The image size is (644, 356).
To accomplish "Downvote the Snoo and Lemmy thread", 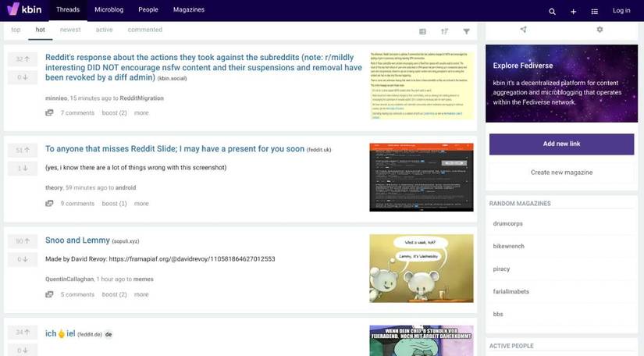I will [23, 259].
